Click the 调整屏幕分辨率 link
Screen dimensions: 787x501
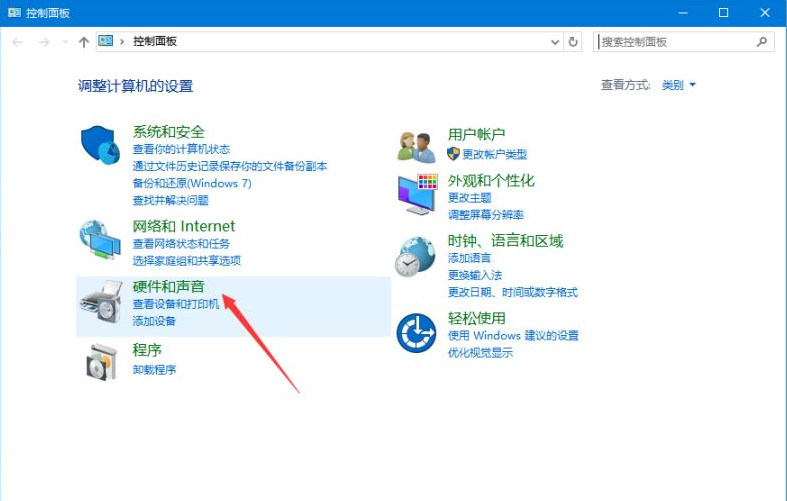(485, 215)
